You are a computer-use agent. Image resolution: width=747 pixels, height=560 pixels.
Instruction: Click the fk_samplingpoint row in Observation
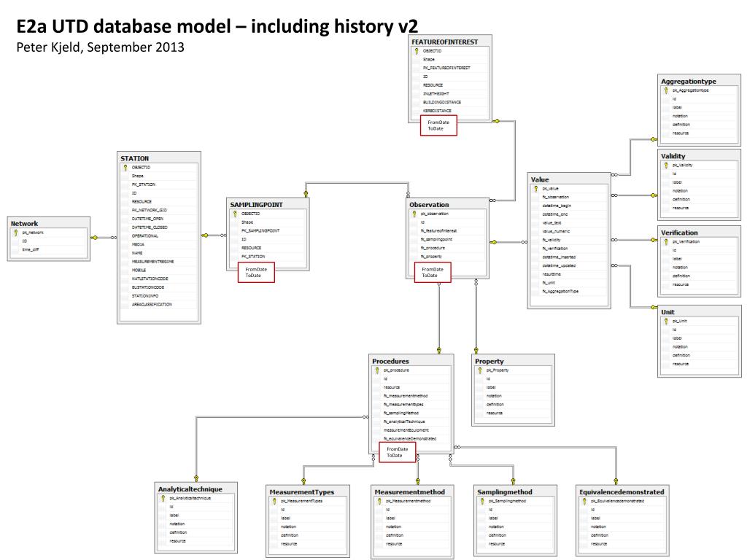tap(447, 239)
